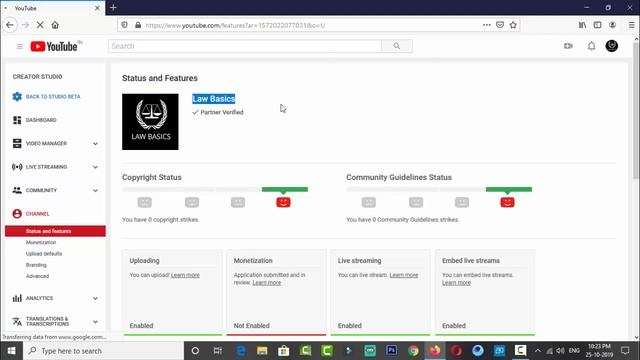Screen dimensions: 640x360
Task: Go to browser home page
Action: pyautogui.click(x=55, y=25)
